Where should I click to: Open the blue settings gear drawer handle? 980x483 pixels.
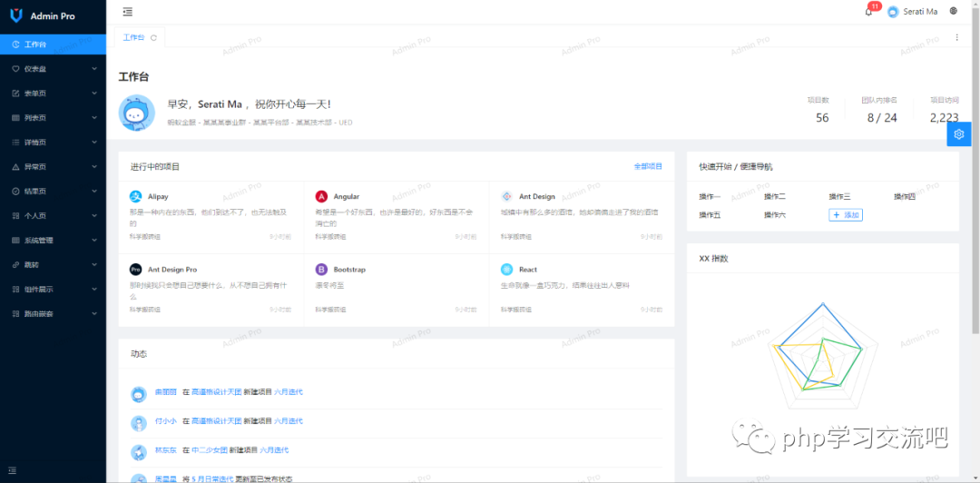tap(959, 133)
